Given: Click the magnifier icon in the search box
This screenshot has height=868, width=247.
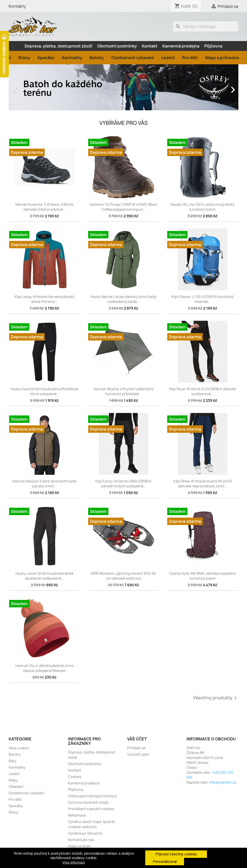Looking at the screenshot, I should [178, 26].
